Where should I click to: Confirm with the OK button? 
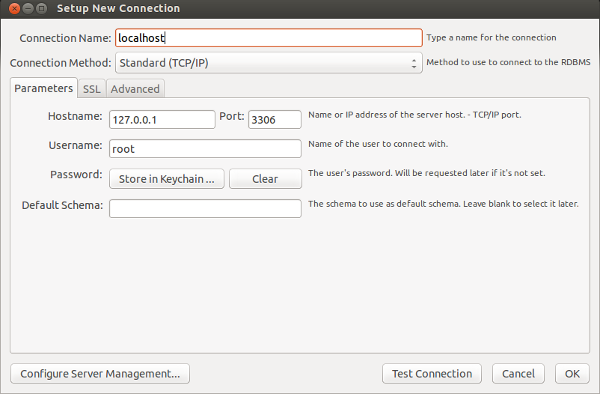click(x=572, y=374)
